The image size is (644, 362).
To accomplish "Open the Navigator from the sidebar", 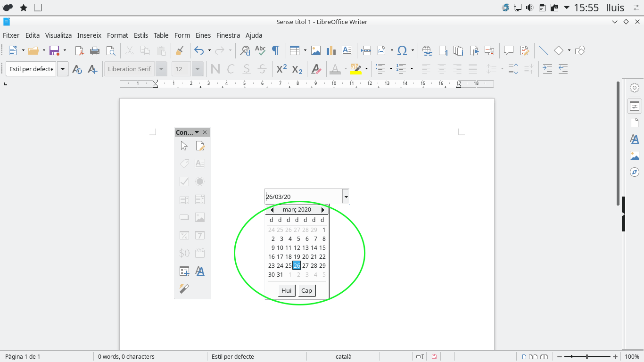I will (635, 172).
